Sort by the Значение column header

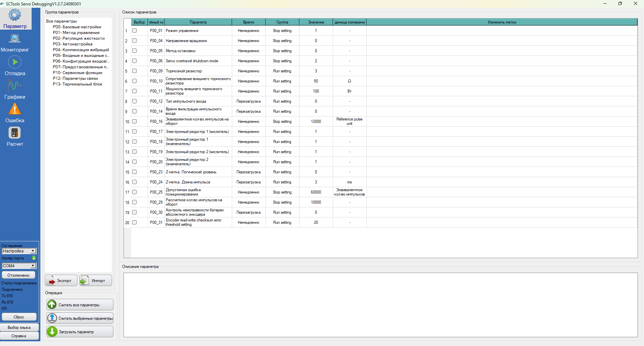coord(316,22)
